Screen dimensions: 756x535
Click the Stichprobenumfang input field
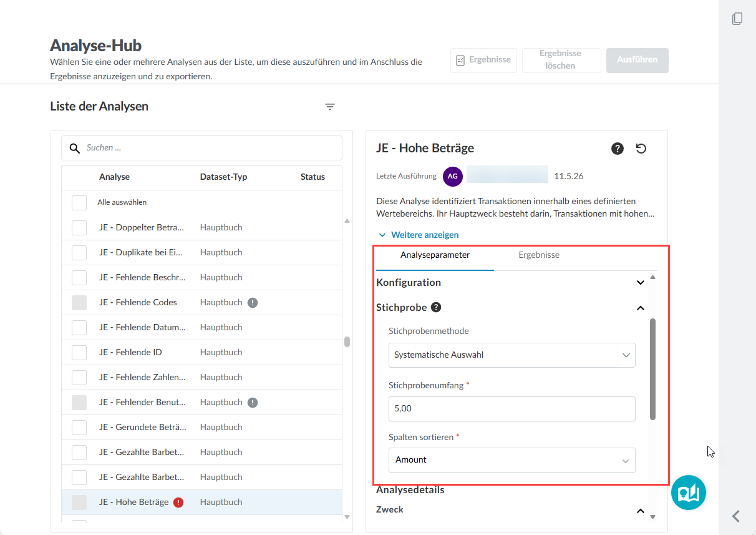[511, 409]
